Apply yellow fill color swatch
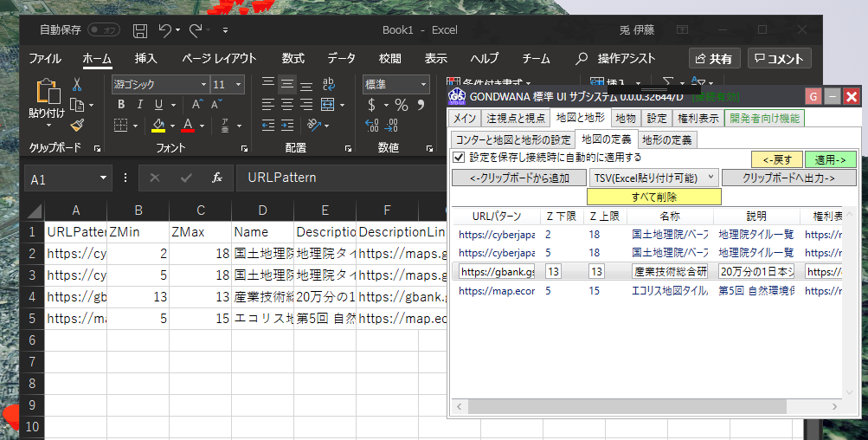Screen dimensions: 868x440 point(158,126)
